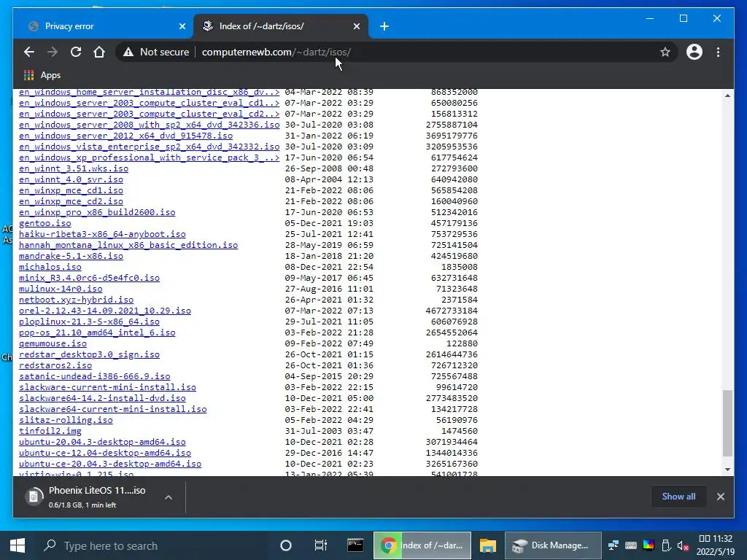Open a new browser tab
The width and height of the screenshot is (747, 560).
pos(384,26)
